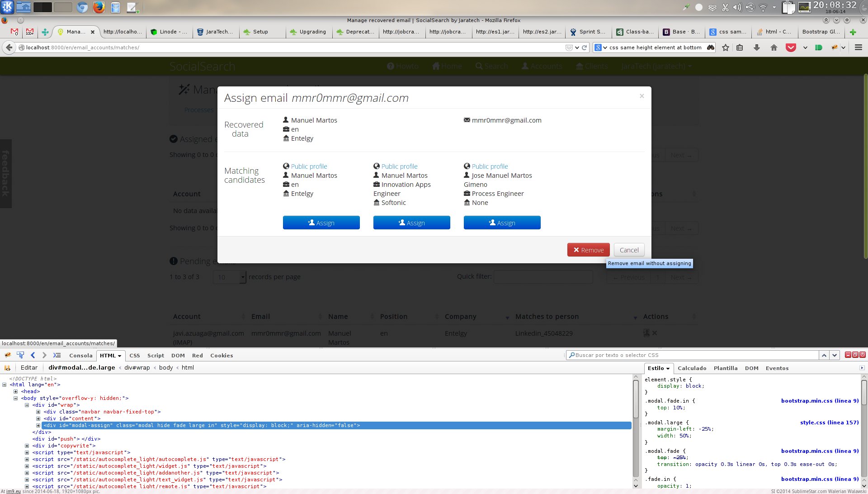Open Public profile link for Softonic candidate
The height and width of the screenshot is (494, 868).
399,166
